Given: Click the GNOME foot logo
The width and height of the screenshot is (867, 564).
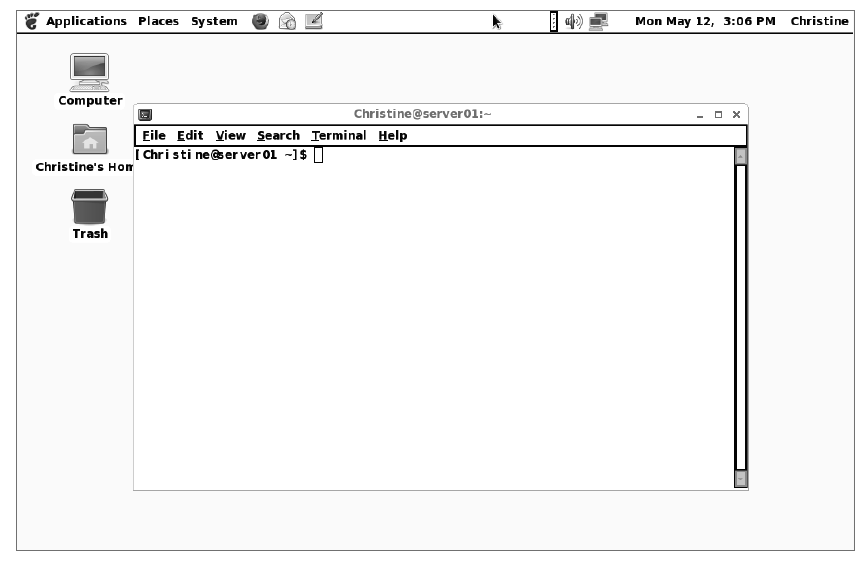Looking at the screenshot, I should coord(32,21).
